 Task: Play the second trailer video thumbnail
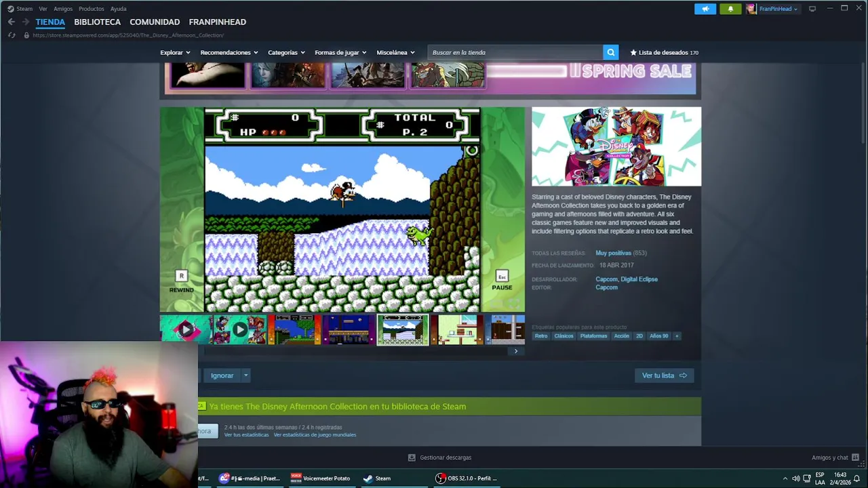coord(240,330)
